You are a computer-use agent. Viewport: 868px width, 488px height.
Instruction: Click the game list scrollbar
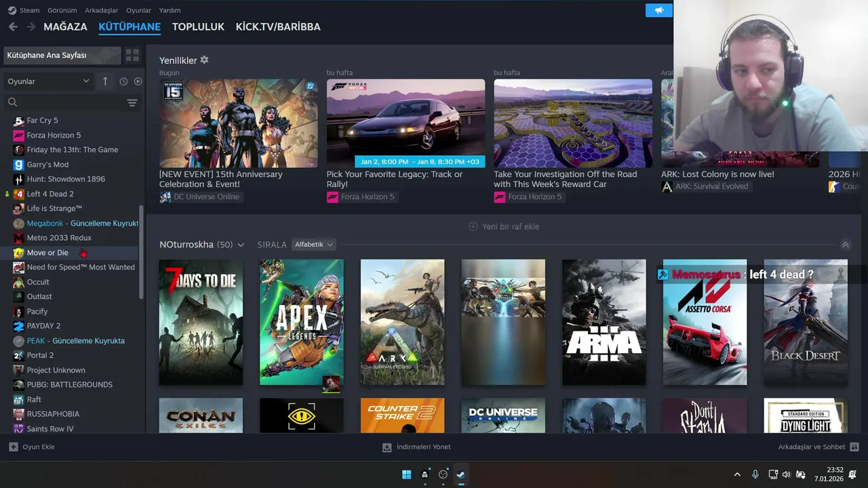pos(141,252)
